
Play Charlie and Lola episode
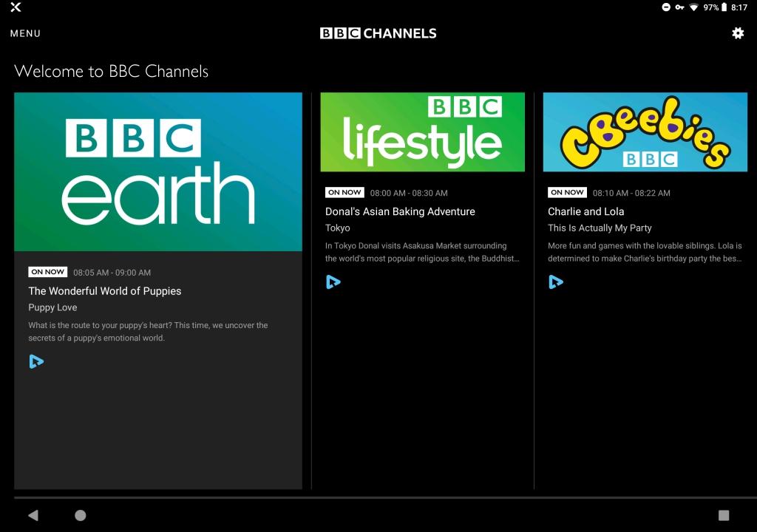point(556,282)
